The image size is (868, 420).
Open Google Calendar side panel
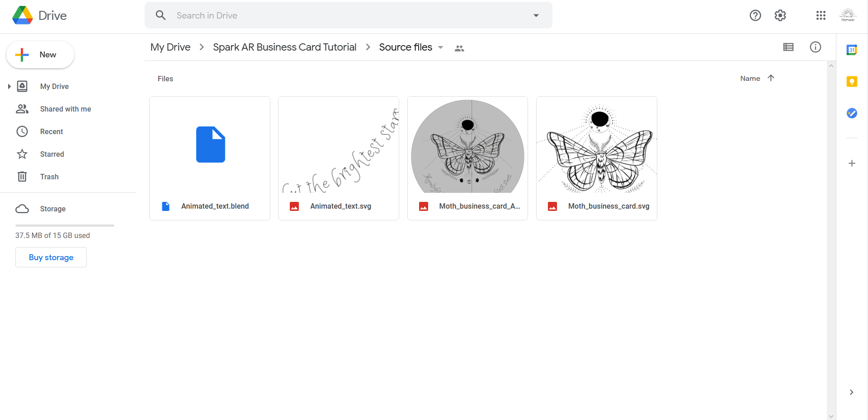852,50
